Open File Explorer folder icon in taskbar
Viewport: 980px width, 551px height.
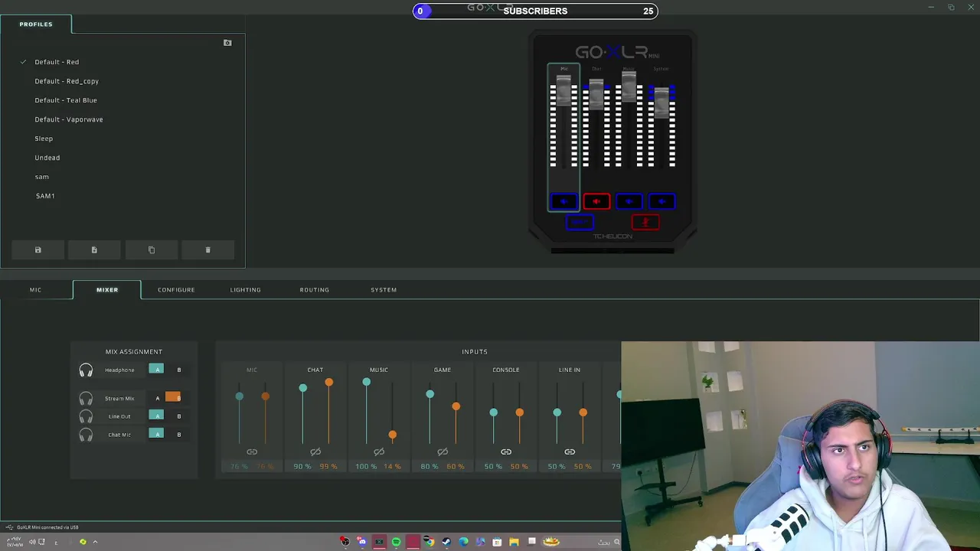(x=514, y=542)
